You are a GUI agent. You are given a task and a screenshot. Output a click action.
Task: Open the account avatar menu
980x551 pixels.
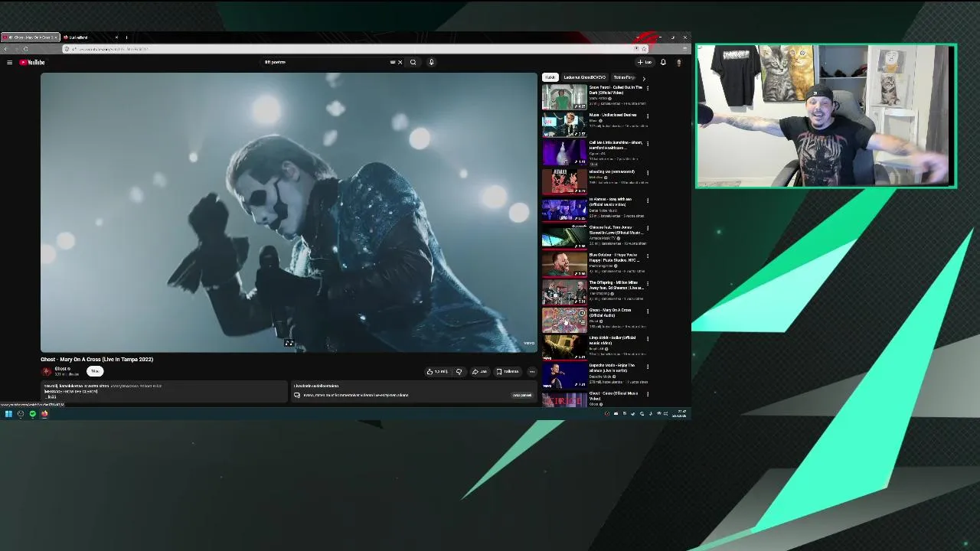(678, 62)
